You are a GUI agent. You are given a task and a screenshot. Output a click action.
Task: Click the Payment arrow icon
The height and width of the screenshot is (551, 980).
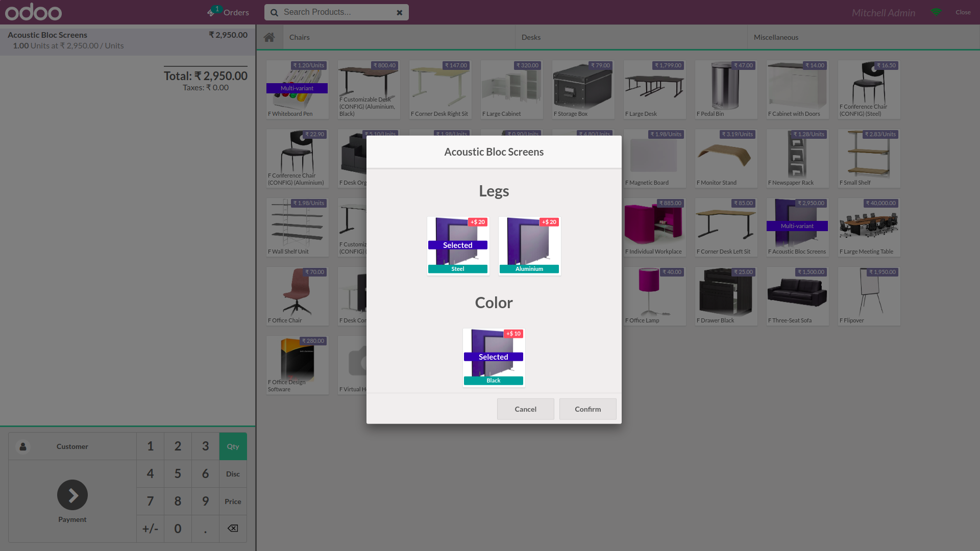pos(72,495)
